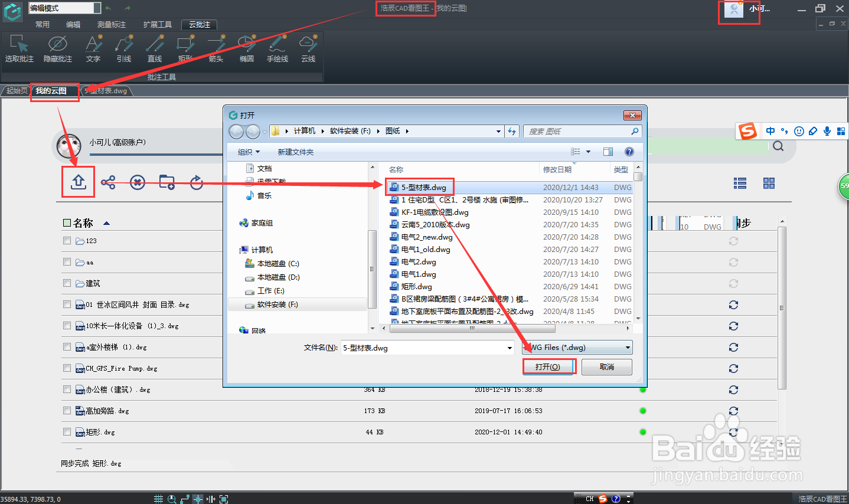Open the 测量标注 ribbon tab
849x504 pixels.
click(112, 24)
